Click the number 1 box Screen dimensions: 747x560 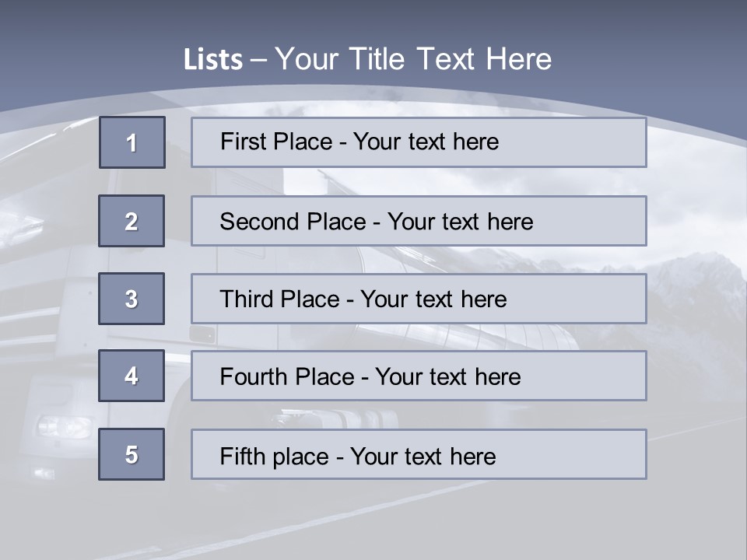point(132,142)
